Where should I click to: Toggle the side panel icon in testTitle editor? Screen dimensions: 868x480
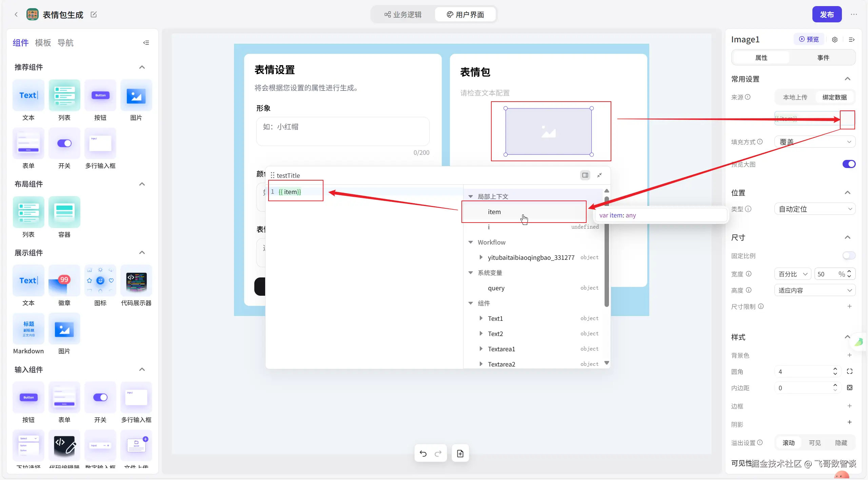tap(585, 175)
